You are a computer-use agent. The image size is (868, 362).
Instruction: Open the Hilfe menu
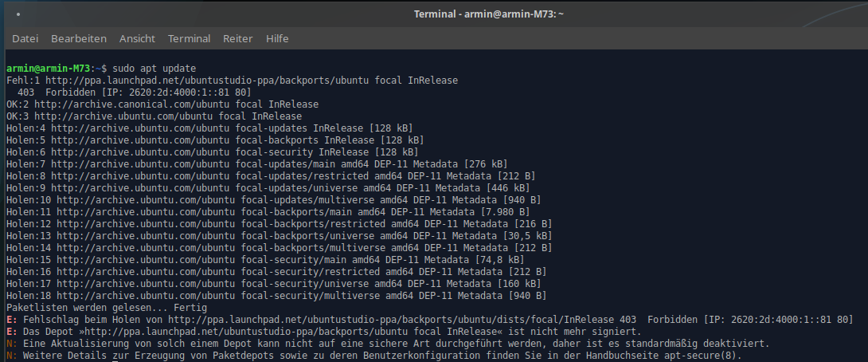coord(277,38)
